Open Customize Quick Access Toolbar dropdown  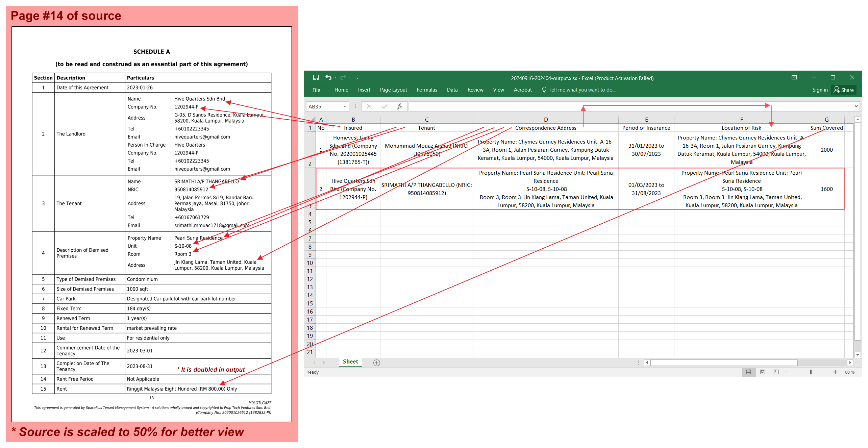coord(357,78)
